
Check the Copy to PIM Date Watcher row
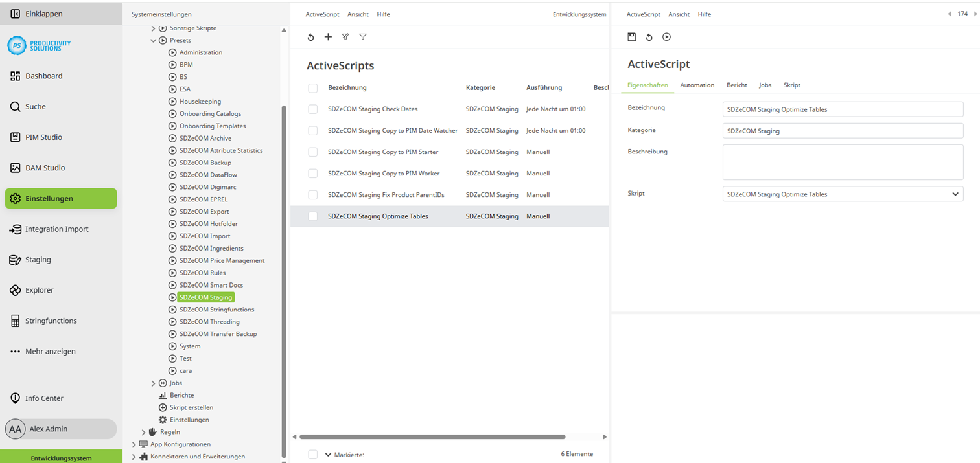coord(313,131)
